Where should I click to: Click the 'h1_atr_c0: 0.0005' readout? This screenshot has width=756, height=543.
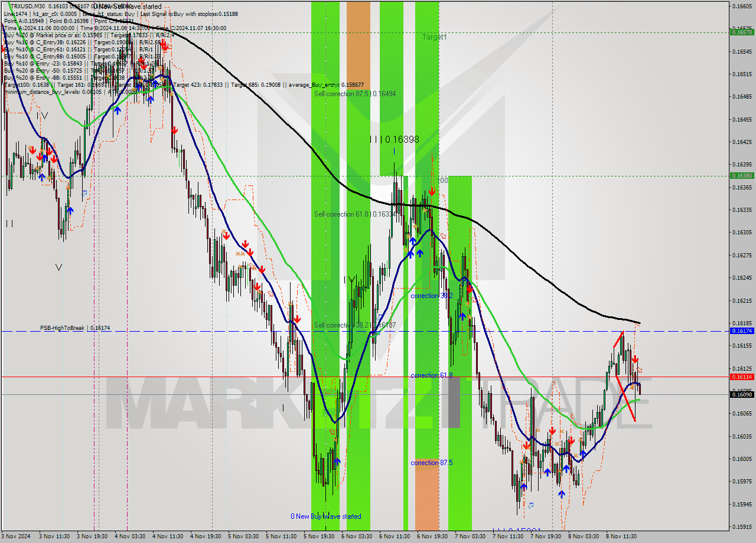pyautogui.click(x=56, y=14)
